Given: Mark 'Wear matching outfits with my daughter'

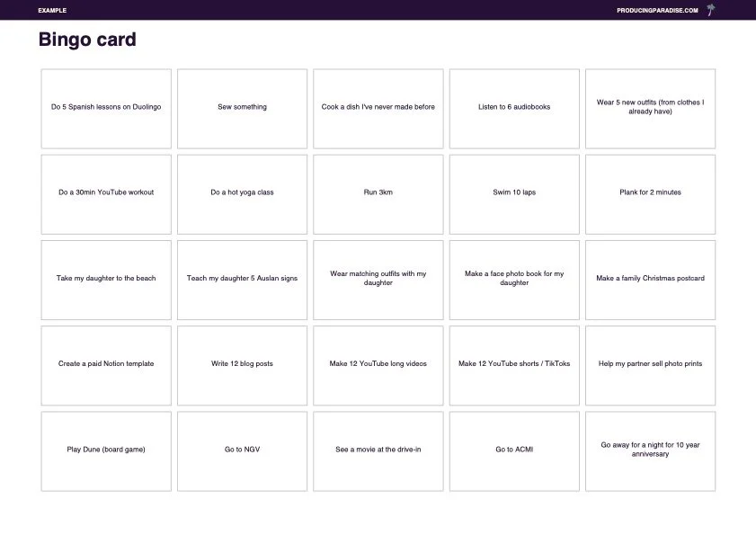Looking at the screenshot, I should click(x=378, y=280).
